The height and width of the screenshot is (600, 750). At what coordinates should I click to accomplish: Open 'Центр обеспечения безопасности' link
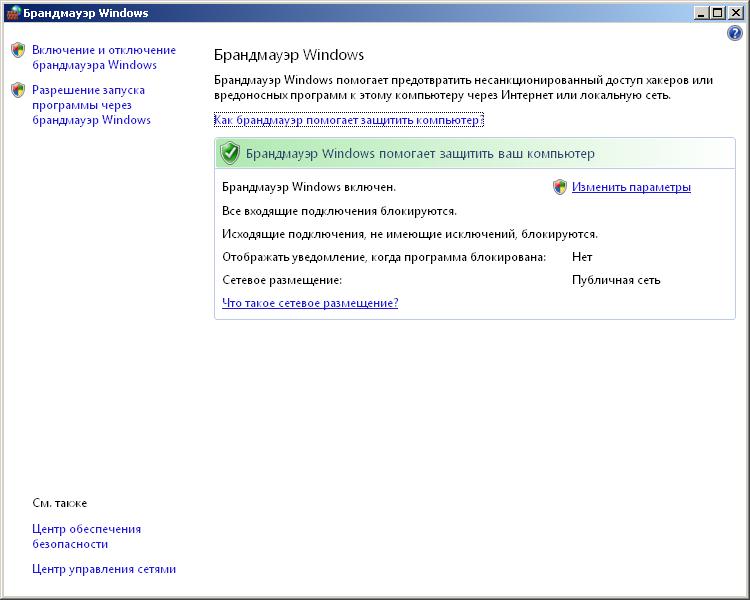click(x=87, y=536)
